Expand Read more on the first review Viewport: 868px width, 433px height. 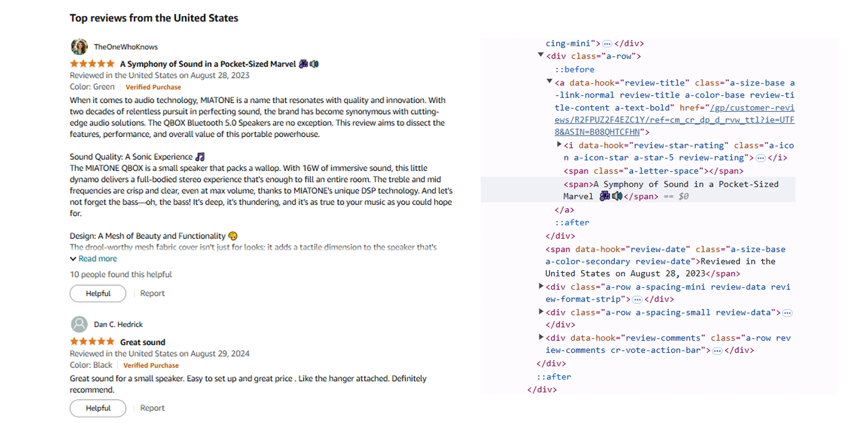click(97, 259)
